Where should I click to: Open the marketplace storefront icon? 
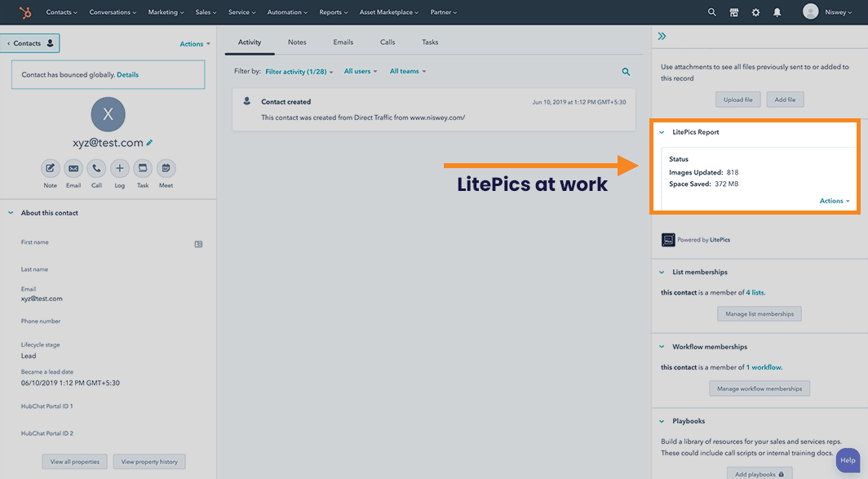pos(734,12)
